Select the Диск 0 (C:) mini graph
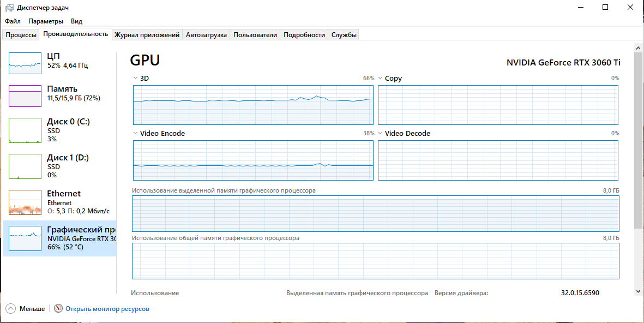 (25, 130)
